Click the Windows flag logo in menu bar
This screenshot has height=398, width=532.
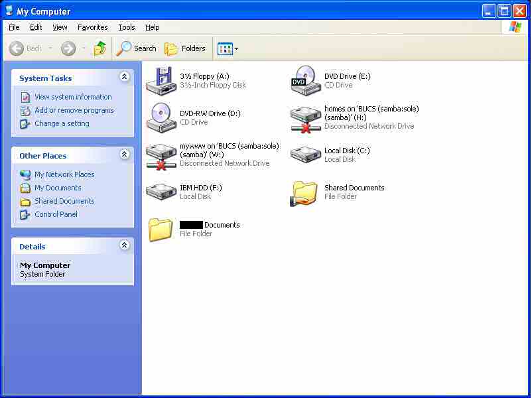point(515,27)
